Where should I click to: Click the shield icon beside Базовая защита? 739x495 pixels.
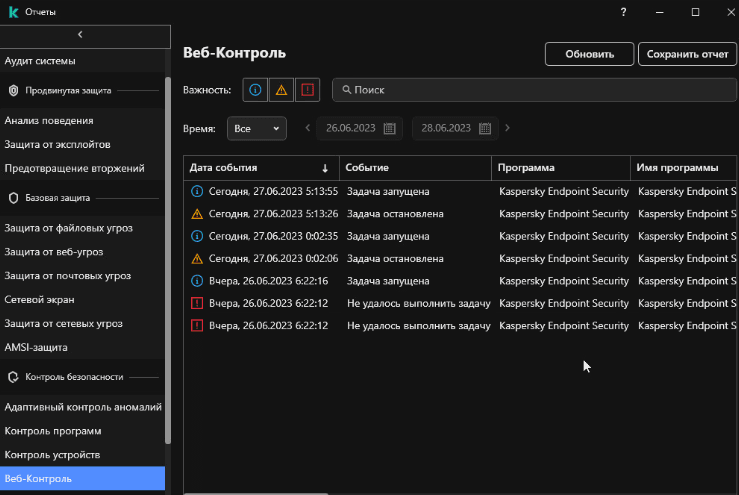coord(14,198)
